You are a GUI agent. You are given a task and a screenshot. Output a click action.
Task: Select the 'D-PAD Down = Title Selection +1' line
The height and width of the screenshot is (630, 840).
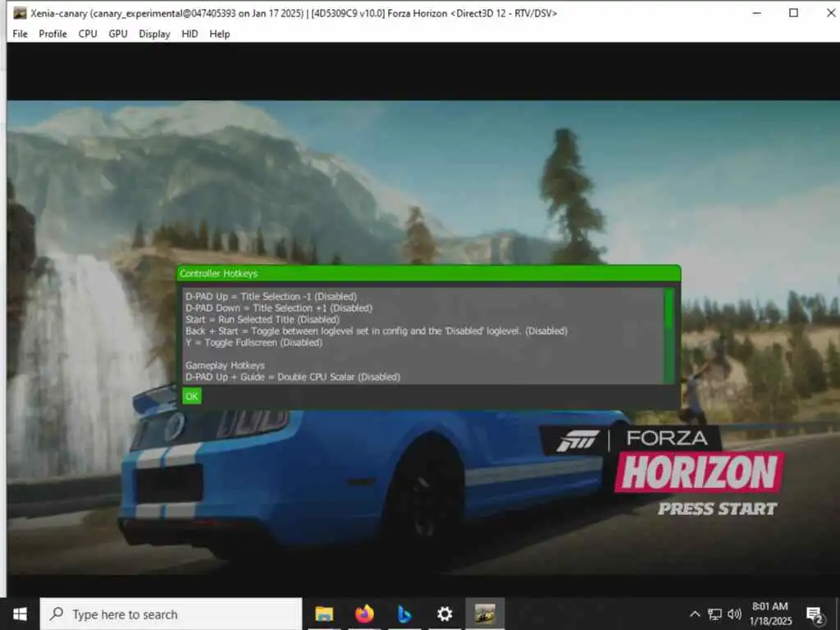279,308
